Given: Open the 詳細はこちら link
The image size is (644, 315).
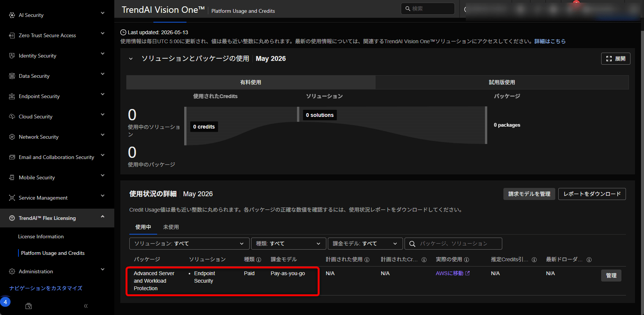Looking at the screenshot, I should click(x=550, y=41).
